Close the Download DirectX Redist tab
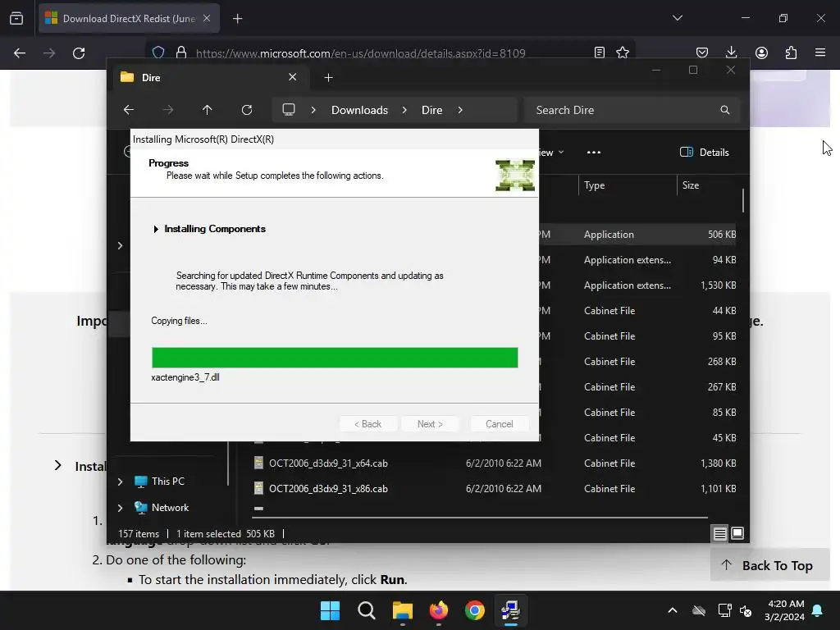The image size is (840, 630). click(207, 18)
